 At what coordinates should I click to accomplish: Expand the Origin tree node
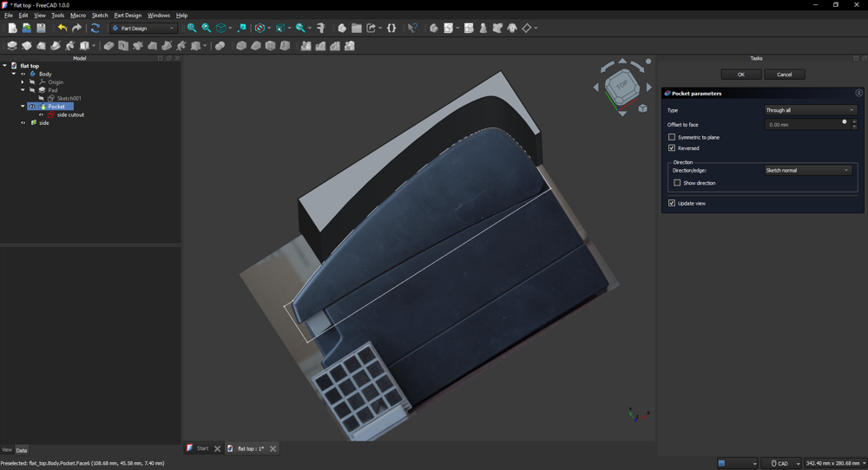tap(23, 82)
